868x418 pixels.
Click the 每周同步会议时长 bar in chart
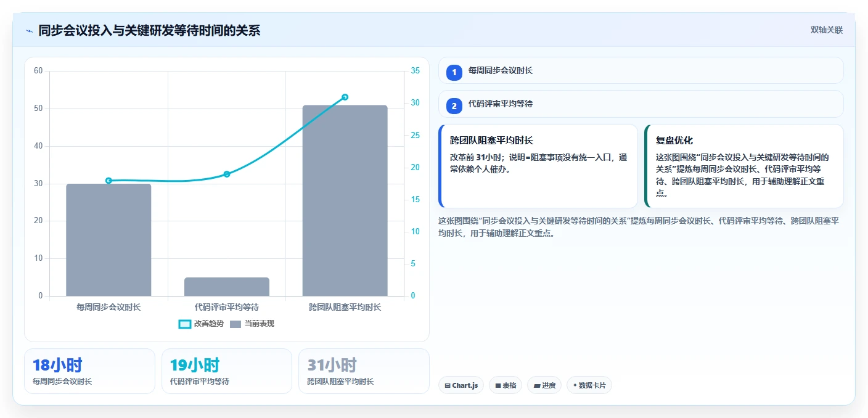(108, 240)
